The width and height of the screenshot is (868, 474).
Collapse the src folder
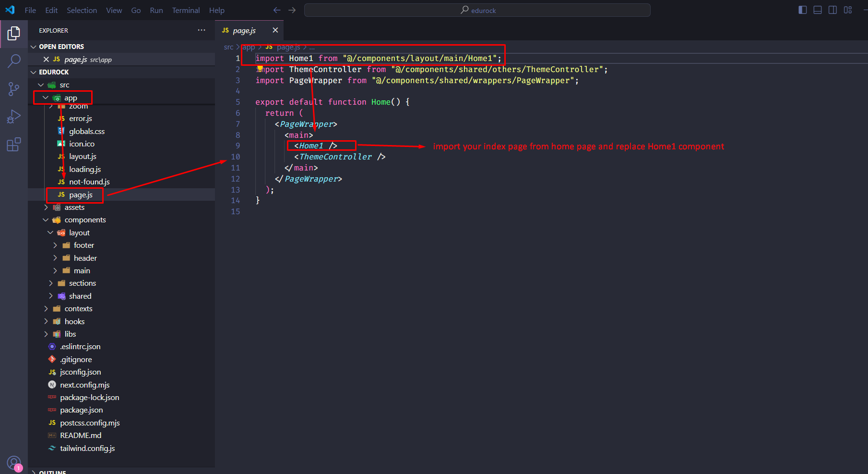point(41,85)
